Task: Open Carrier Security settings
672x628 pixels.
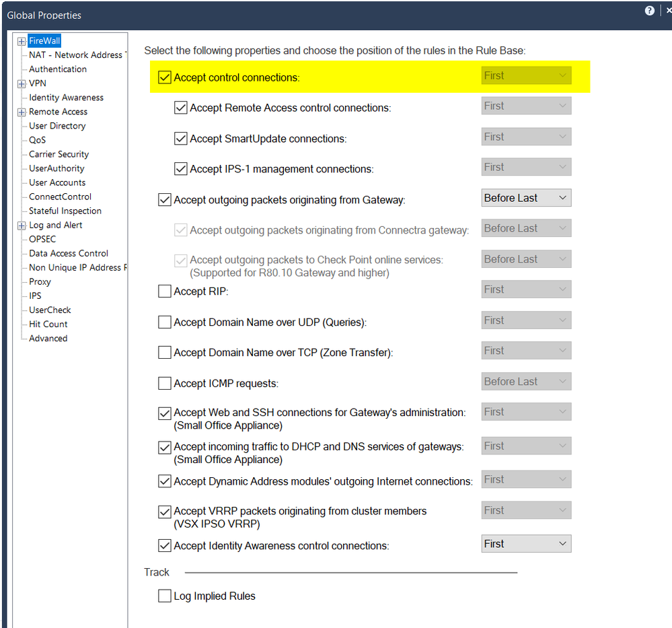Action: pyautogui.click(x=59, y=154)
